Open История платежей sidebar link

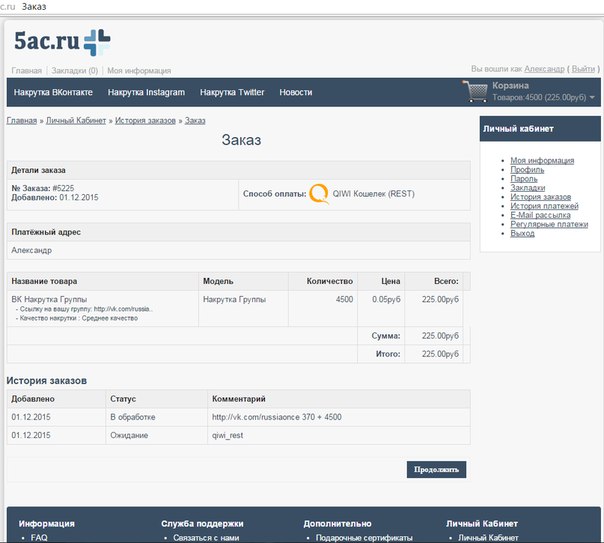(544, 206)
